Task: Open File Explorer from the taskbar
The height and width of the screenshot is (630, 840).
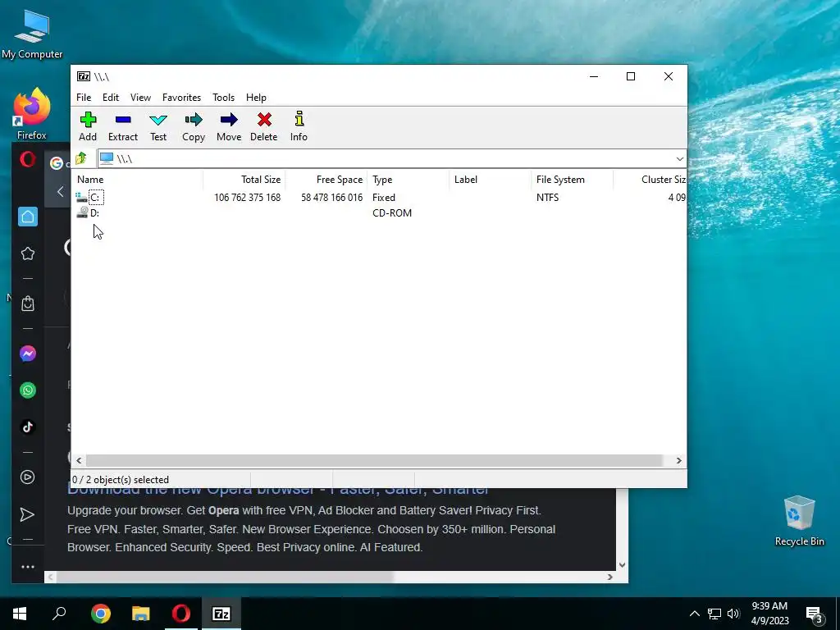Action: (141, 614)
